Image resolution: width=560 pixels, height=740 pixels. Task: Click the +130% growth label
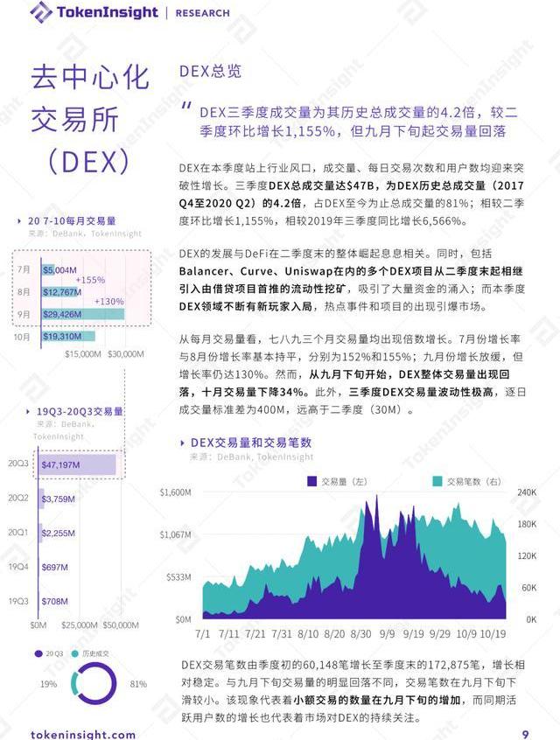[x=109, y=301]
